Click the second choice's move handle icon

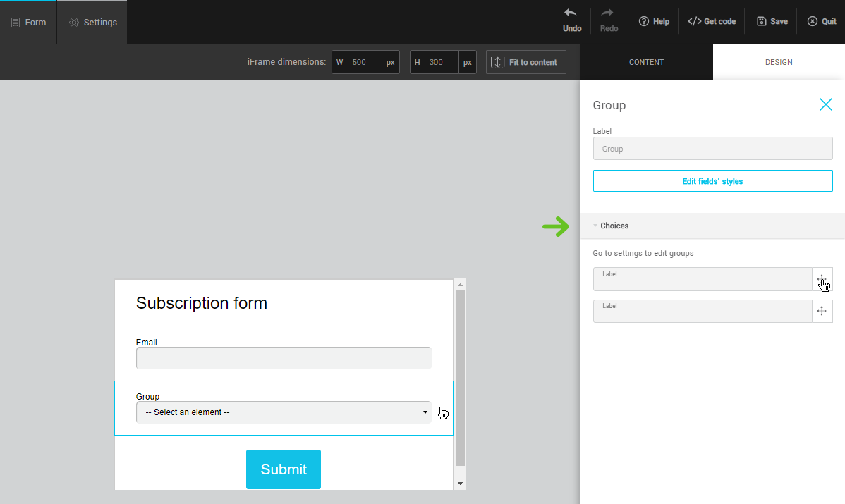pyautogui.click(x=822, y=311)
